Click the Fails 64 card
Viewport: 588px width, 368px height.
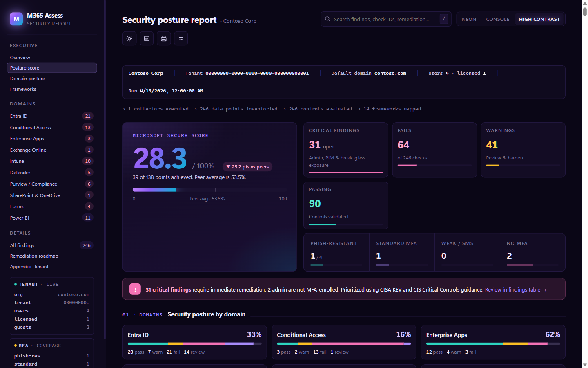(x=434, y=150)
